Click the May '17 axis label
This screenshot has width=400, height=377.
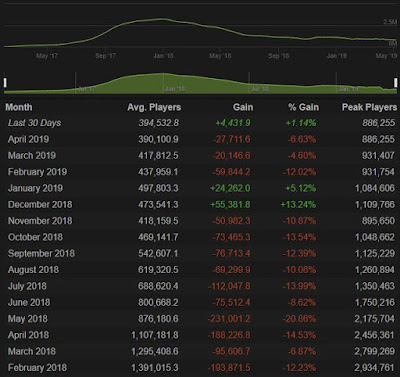click(47, 56)
